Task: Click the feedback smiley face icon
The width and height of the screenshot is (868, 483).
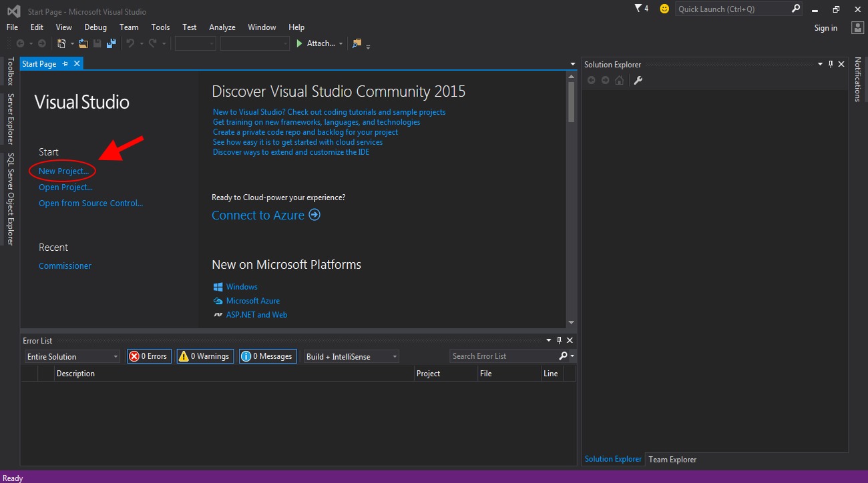Action: point(664,9)
